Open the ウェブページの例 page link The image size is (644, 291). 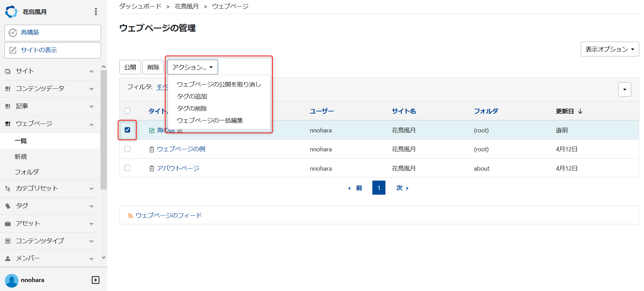[x=181, y=149]
